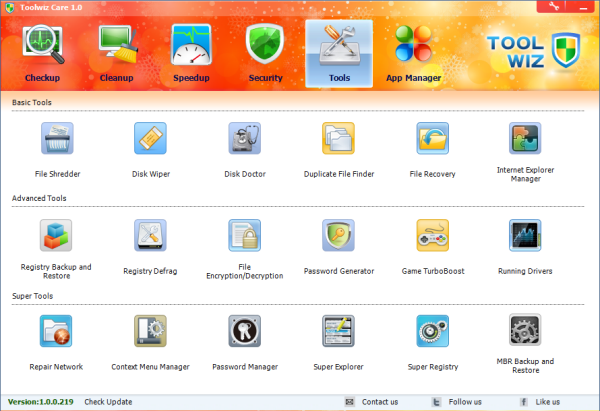
Task: Open the File Recovery folder icon
Action: coord(432,138)
